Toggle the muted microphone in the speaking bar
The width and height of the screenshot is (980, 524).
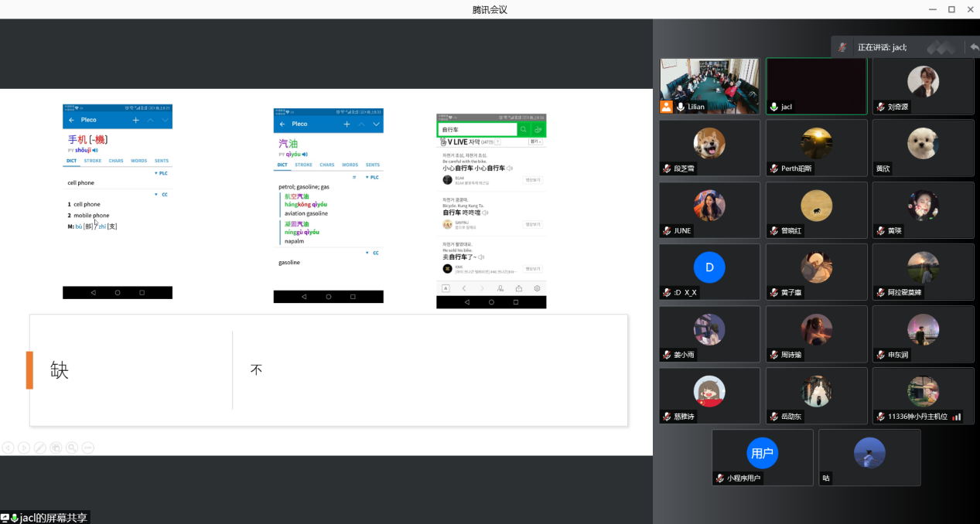coord(842,47)
